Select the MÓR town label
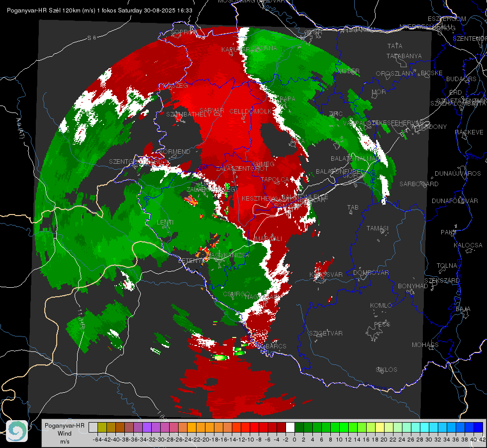Screen dimensions: 487x448 point(379,92)
